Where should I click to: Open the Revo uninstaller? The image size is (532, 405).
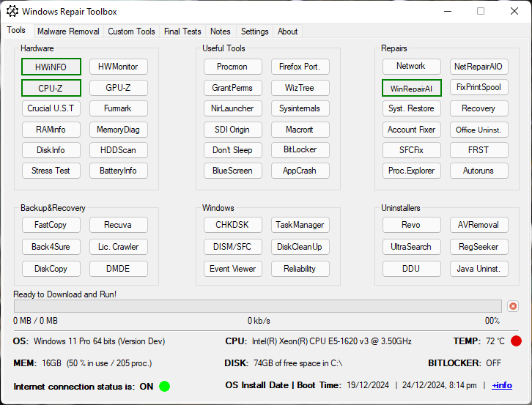[x=411, y=225]
